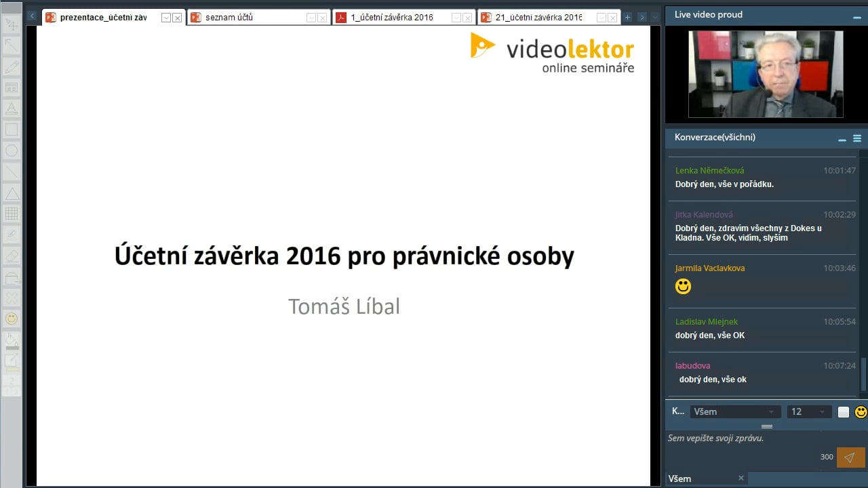Image resolution: width=868 pixels, height=488 pixels.
Task: Close the seznam účtů tab
Action: (x=322, y=18)
